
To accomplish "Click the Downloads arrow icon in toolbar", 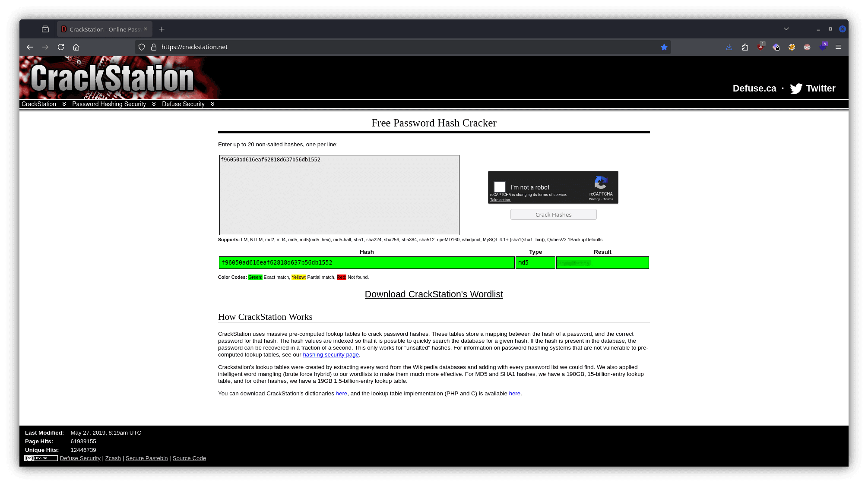I will pyautogui.click(x=729, y=47).
